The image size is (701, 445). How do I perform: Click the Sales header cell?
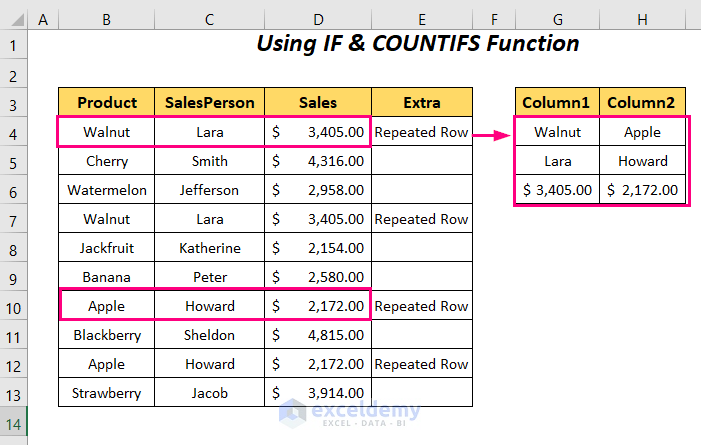[318, 103]
